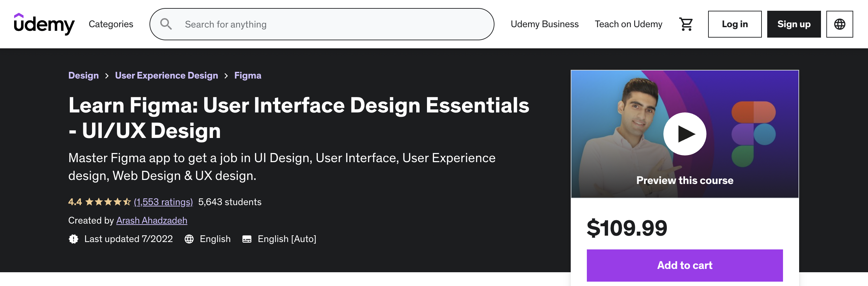Open the Udemy logo home link
The height and width of the screenshot is (286, 868).
[x=44, y=24]
